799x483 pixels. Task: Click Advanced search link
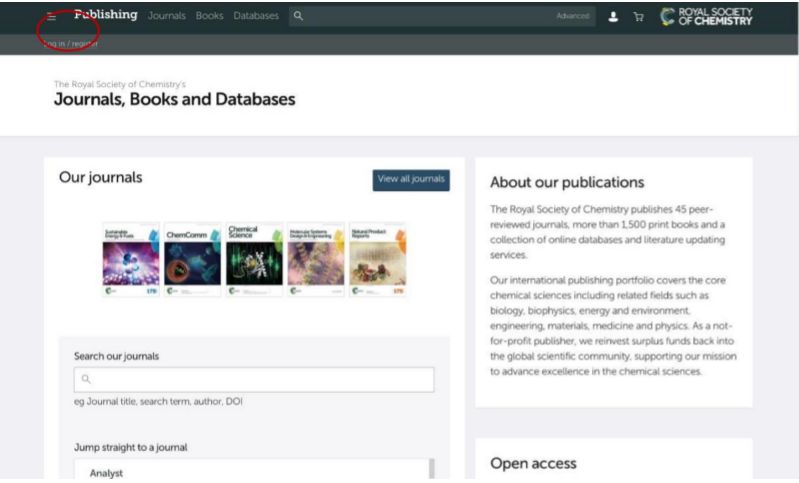[573, 16]
